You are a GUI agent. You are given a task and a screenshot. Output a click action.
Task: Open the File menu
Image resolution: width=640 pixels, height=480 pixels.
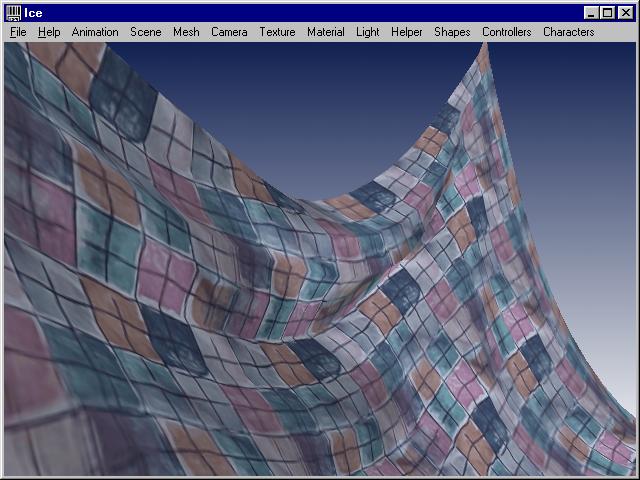pyautogui.click(x=18, y=32)
